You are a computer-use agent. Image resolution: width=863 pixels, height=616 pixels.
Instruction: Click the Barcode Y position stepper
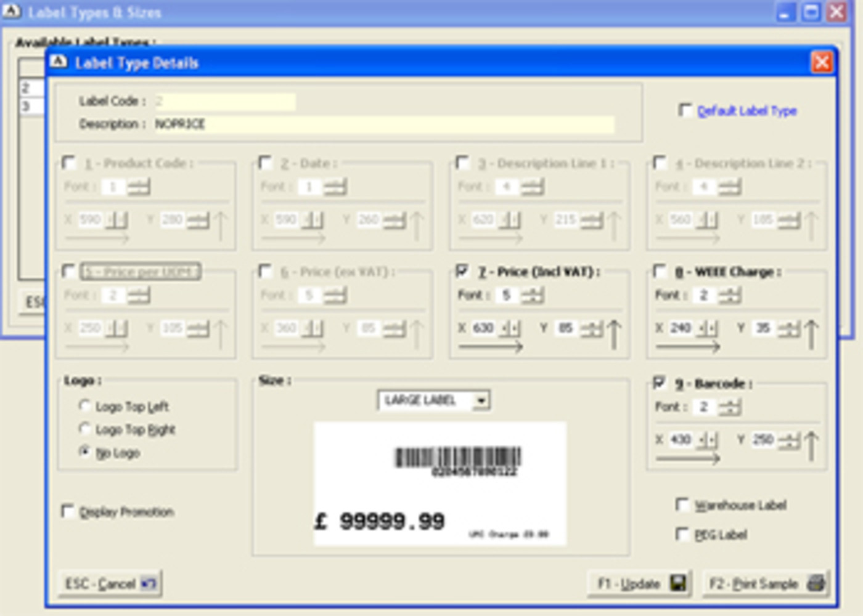click(788, 440)
